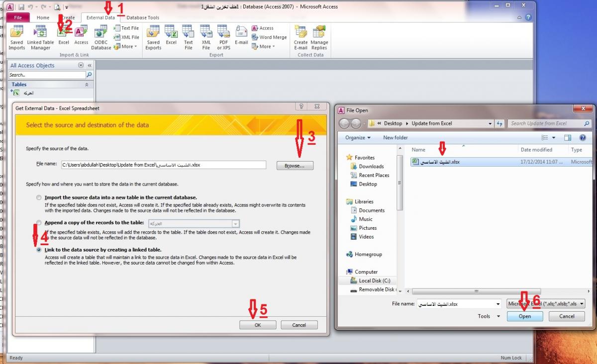This screenshot has width=597, height=364.
Task: Collapse the Tables group
Action: [x=87, y=85]
